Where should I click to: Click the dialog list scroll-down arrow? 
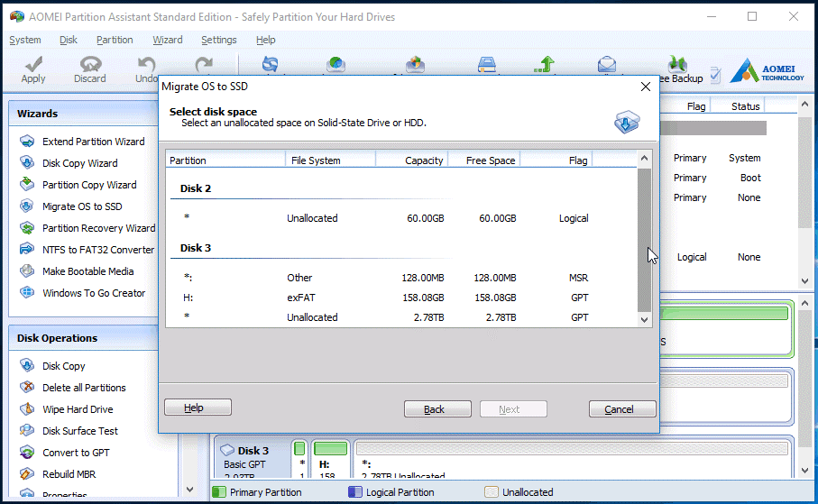coord(644,320)
